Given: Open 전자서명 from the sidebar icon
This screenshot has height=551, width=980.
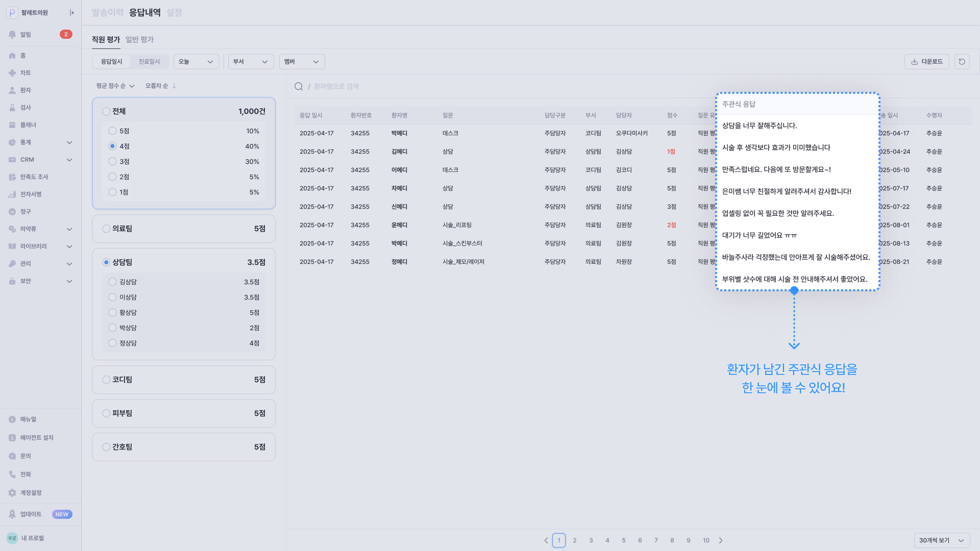Looking at the screenshot, I should click(x=12, y=194).
